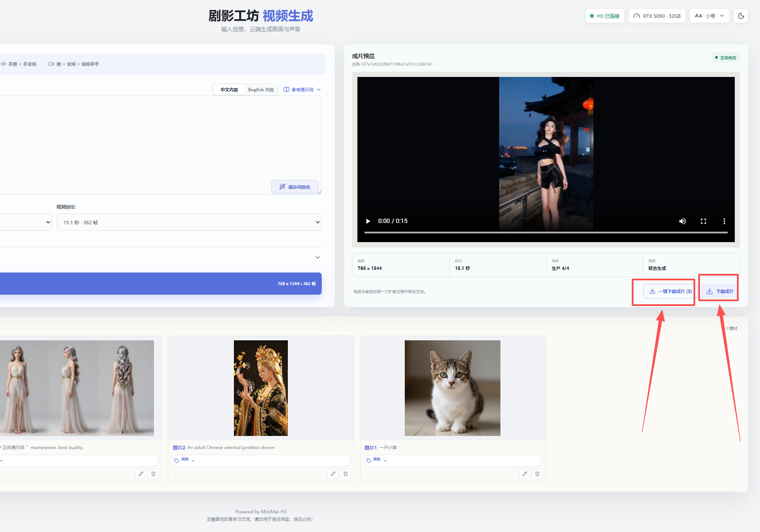The width and height of the screenshot is (760, 532).
Task: Open the dropdown left of 视频时长
Action: tap(26, 222)
